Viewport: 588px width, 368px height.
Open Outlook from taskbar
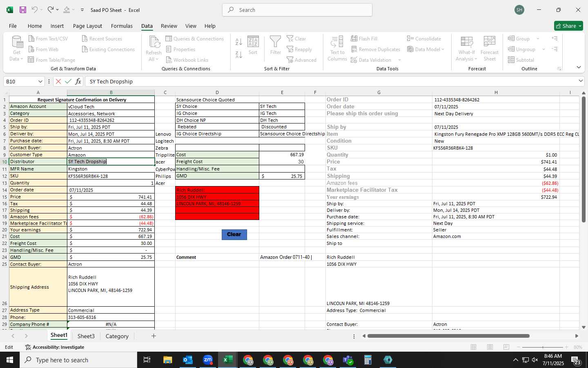tap(187, 360)
